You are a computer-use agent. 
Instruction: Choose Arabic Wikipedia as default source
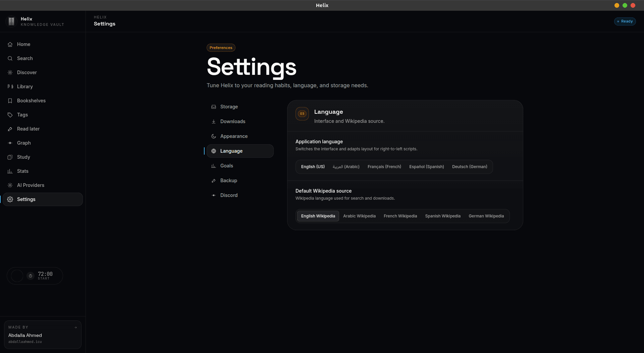(359, 216)
